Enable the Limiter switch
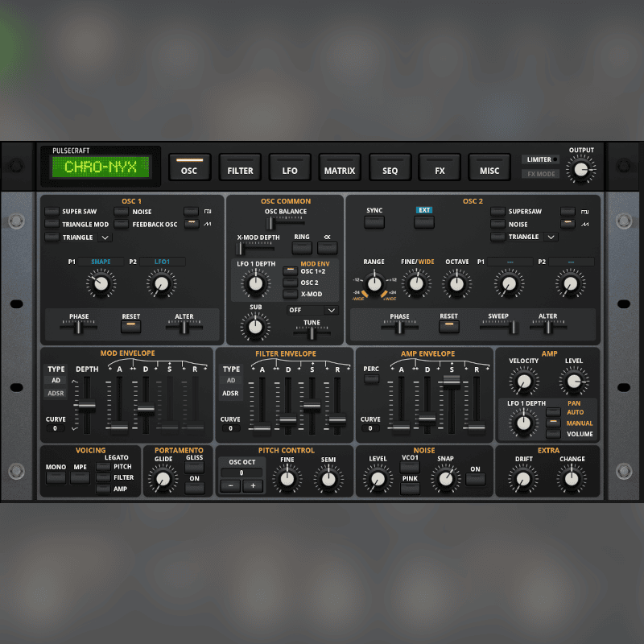The height and width of the screenshot is (644, 644). 539,159
